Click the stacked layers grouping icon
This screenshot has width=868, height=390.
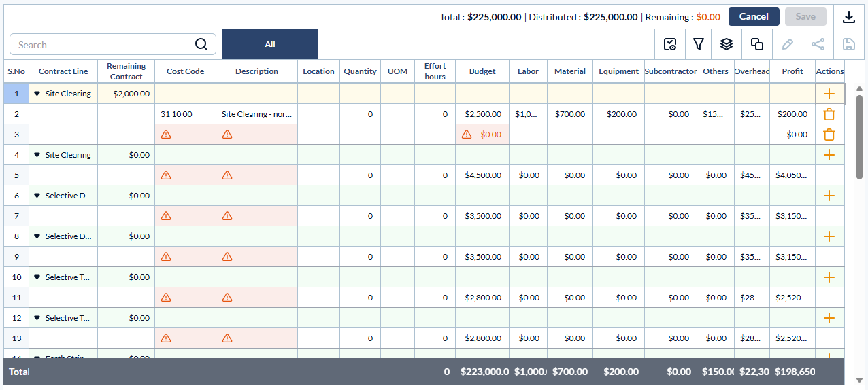click(x=727, y=44)
